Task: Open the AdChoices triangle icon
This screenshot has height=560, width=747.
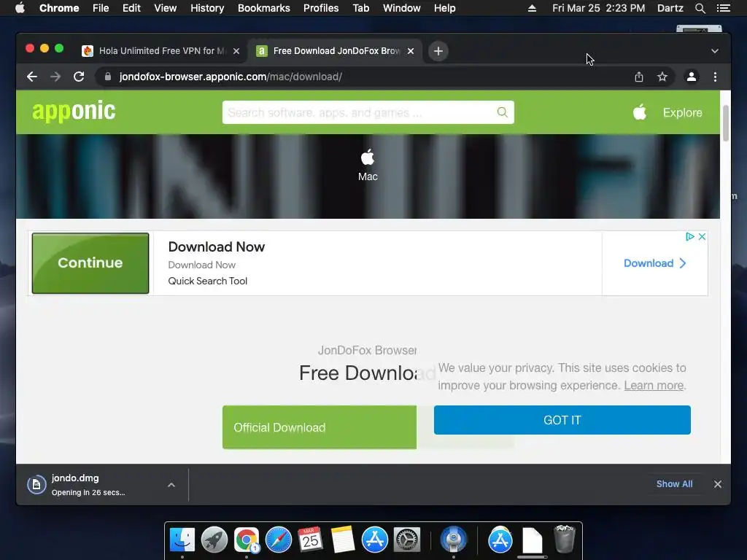Action: pyautogui.click(x=690, y=237)
